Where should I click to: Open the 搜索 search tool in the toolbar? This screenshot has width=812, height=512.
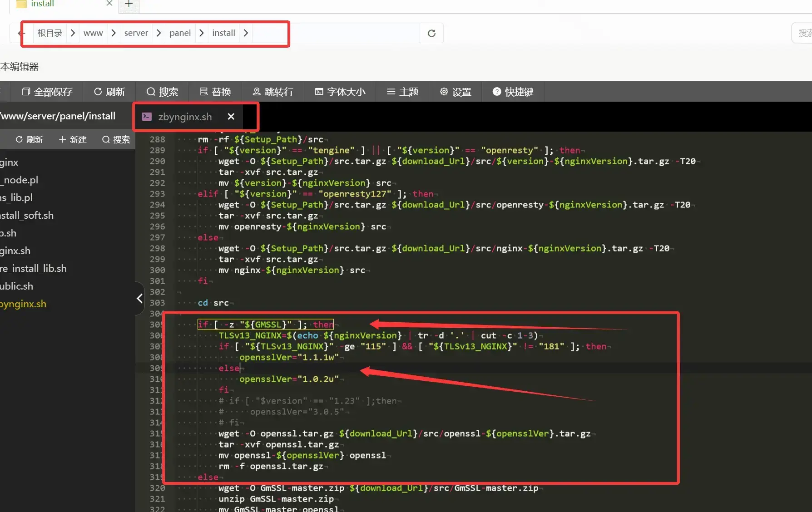click(x=150, y=92)
